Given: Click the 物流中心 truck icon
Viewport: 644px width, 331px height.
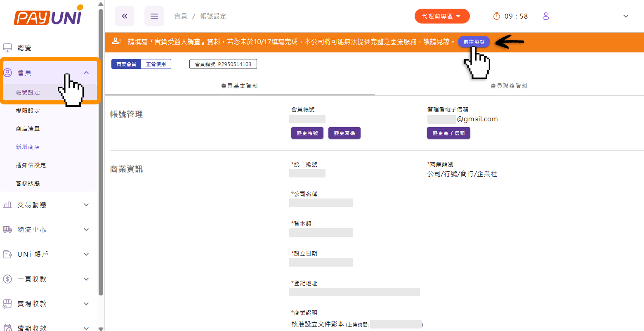Looking at the screenshot, I should pyautogui.click(x=7, y=229).
